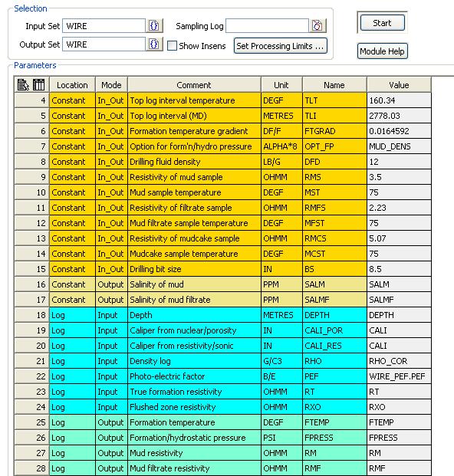
Task: Select 'Salinity of mud filtrate' comment
Action: click(x=194, y=300)
